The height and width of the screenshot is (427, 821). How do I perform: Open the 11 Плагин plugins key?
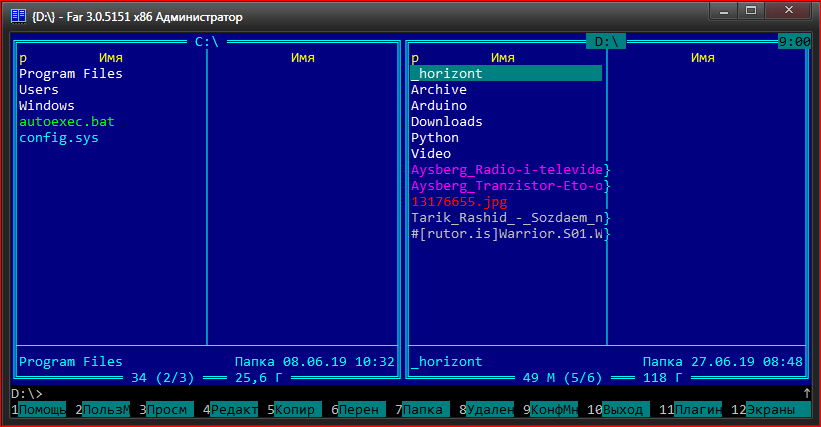point(696,410)
